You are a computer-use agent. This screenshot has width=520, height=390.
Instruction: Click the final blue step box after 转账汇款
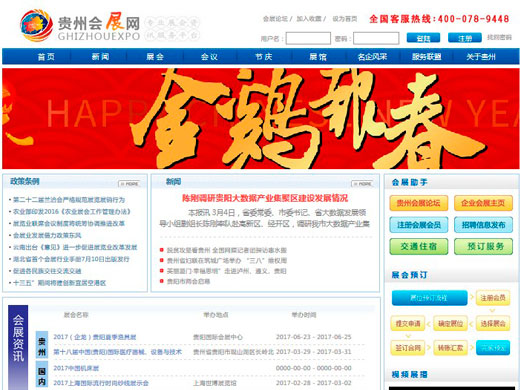click(493, 348)
